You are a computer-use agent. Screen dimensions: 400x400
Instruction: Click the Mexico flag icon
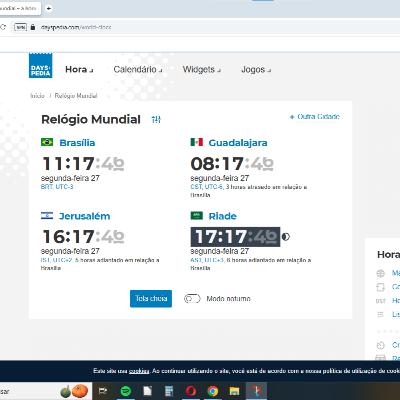tap(197, 142)
